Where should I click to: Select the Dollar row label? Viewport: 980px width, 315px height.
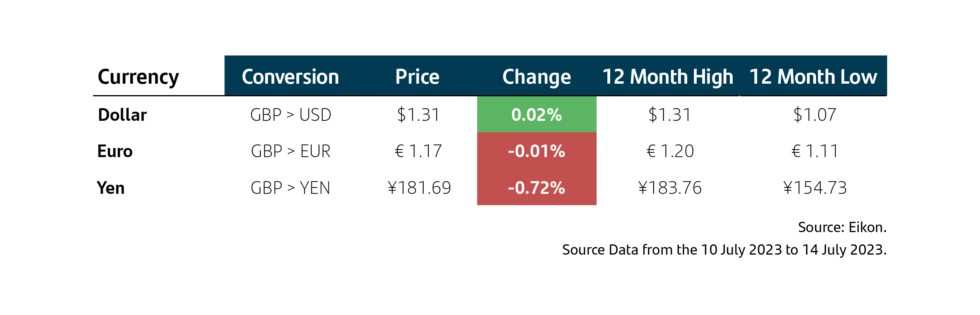pyautogui.click(x=122, y=115)
